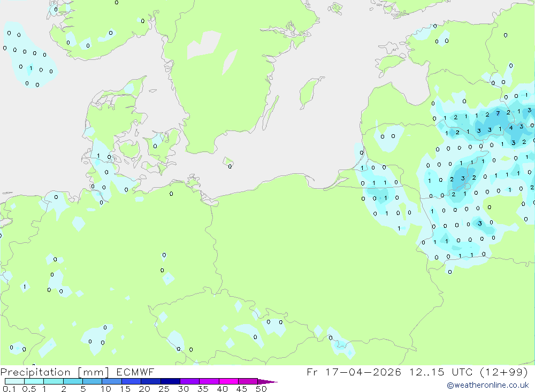
Task: Select the legend label 30
Action: coord(184,389)
